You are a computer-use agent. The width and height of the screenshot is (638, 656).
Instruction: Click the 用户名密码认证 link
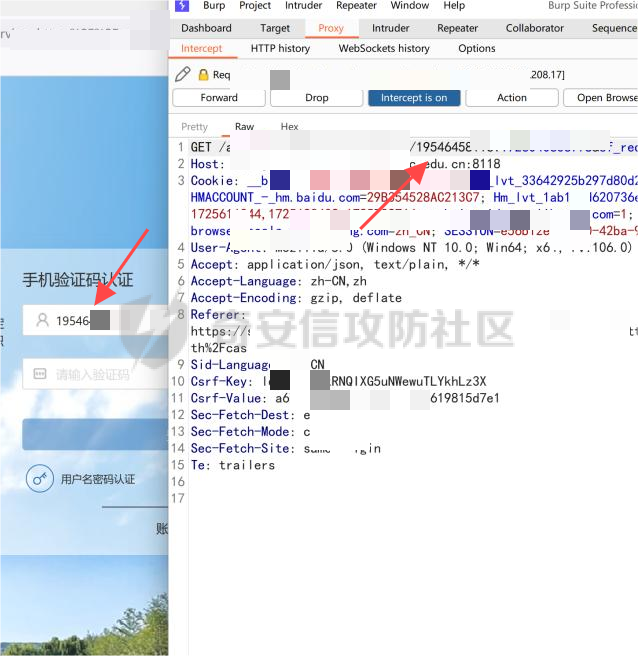(98, 479)
